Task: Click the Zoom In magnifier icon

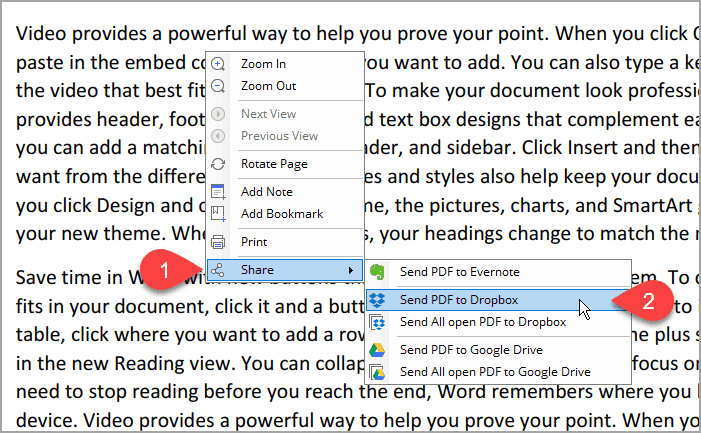Action: coord(218,64)
